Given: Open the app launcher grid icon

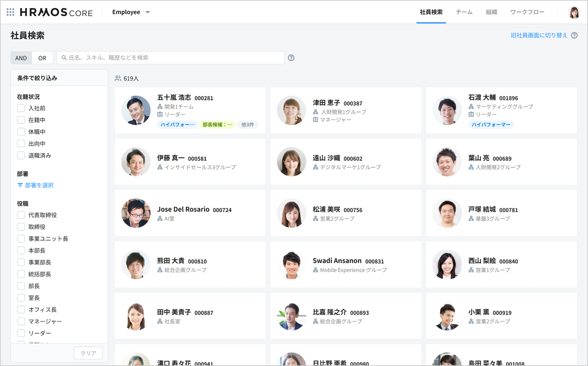Looking at the screenshot, I should 10,12.
